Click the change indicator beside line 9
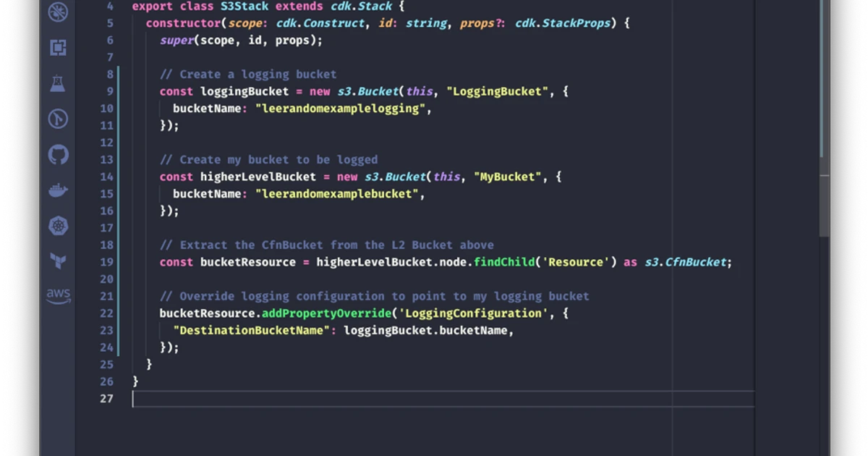868x456 pixels. [120, 91]
